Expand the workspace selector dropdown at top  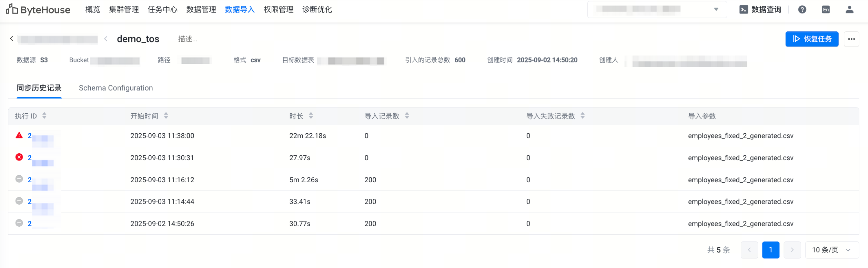point(716,10)
